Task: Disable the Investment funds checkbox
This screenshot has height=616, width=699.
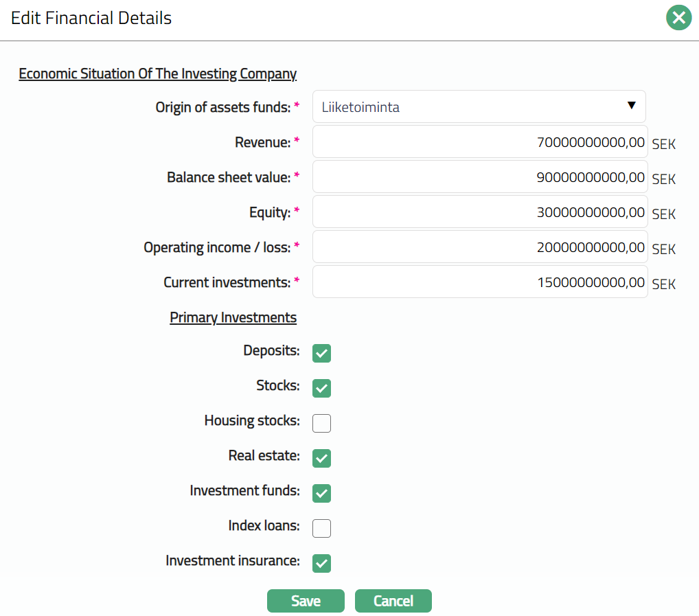Action: click(x=321, y=493)
